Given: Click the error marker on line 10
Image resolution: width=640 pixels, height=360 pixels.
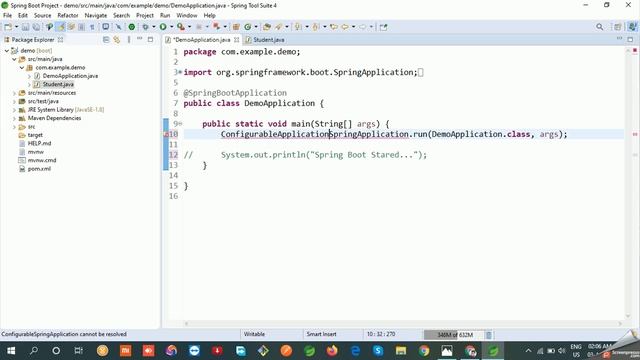Looking at the screenshot, I should pos(166,134).
